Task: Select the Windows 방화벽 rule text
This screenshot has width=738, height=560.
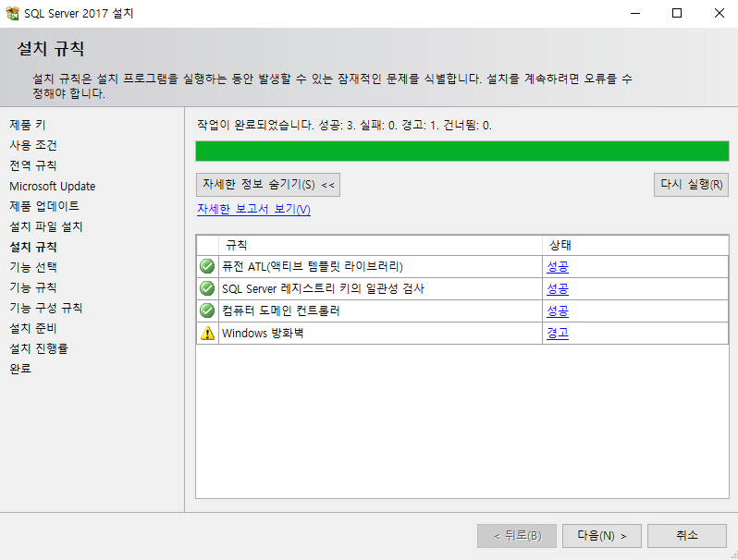Action: [x=263, y=333]
